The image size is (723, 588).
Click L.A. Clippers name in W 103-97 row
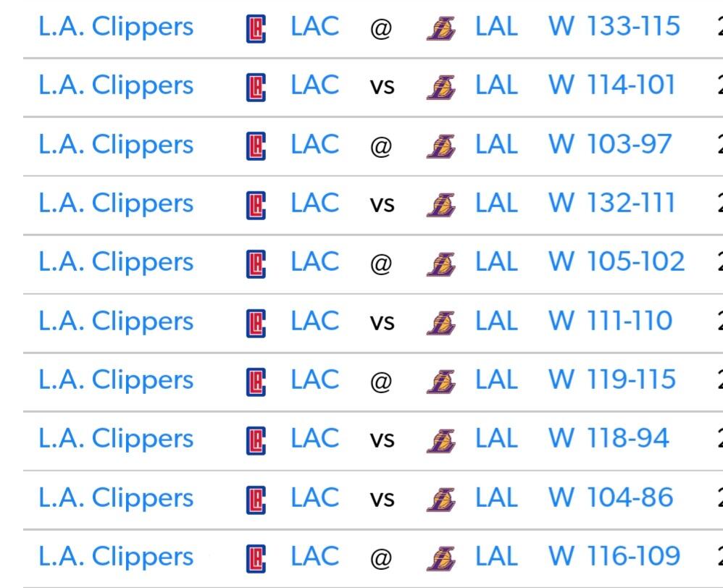click(116, 145)
